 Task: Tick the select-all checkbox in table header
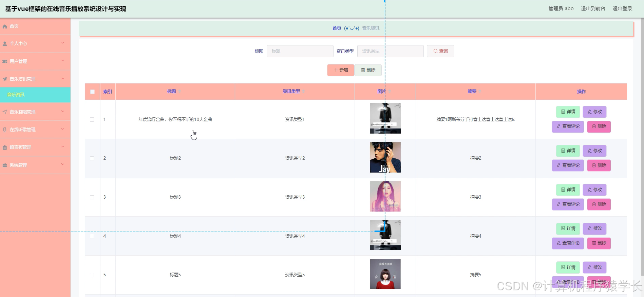point(92,92)
